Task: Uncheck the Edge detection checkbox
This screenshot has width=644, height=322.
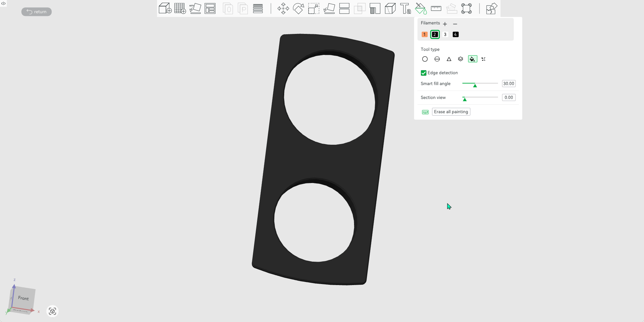Action: [424, 73]
